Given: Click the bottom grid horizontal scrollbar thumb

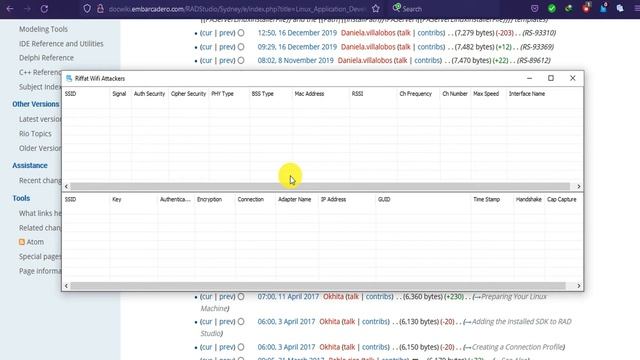Looking at the screenshot, I should tap(318, 286).
